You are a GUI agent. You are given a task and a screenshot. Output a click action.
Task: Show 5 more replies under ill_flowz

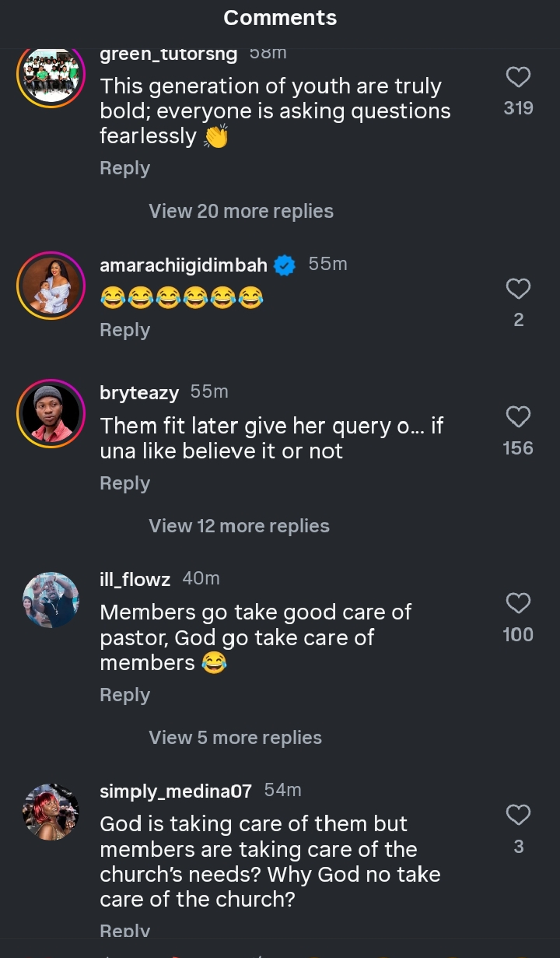pyautogui.click(x=235, y=738)
